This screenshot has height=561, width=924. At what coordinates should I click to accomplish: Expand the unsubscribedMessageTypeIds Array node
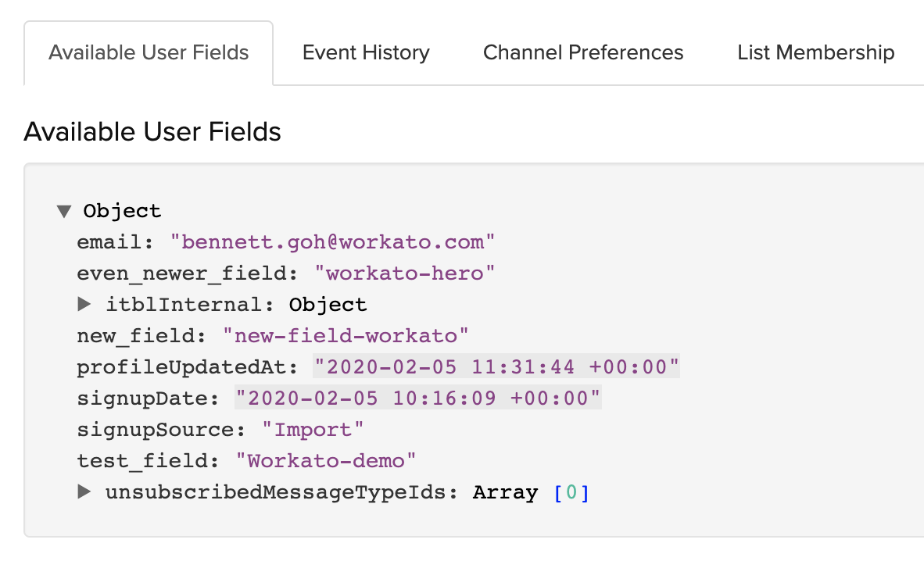pyautogui.click(x=84, y=492)
